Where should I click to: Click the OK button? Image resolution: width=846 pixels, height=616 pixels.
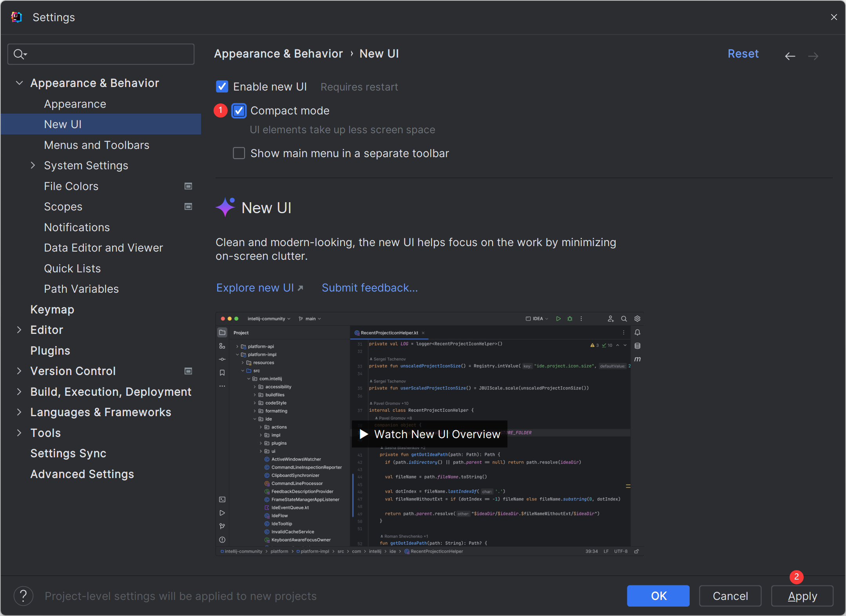658,596
